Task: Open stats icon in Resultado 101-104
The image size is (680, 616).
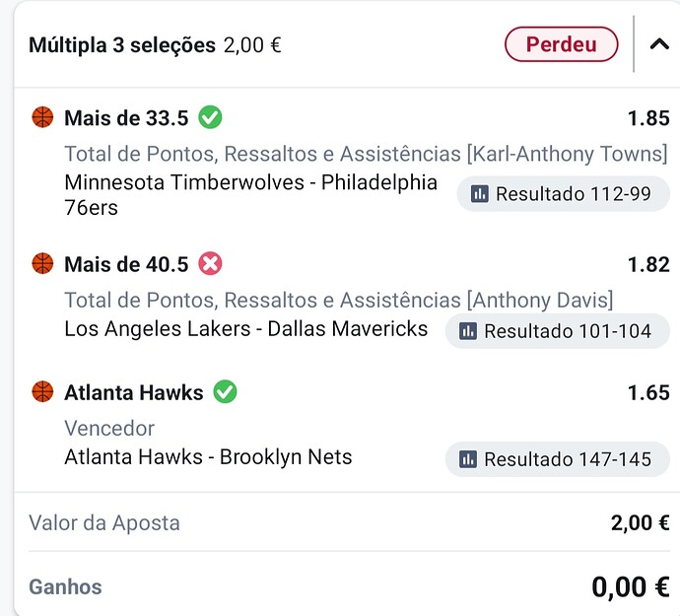Action: click(468, 331)
